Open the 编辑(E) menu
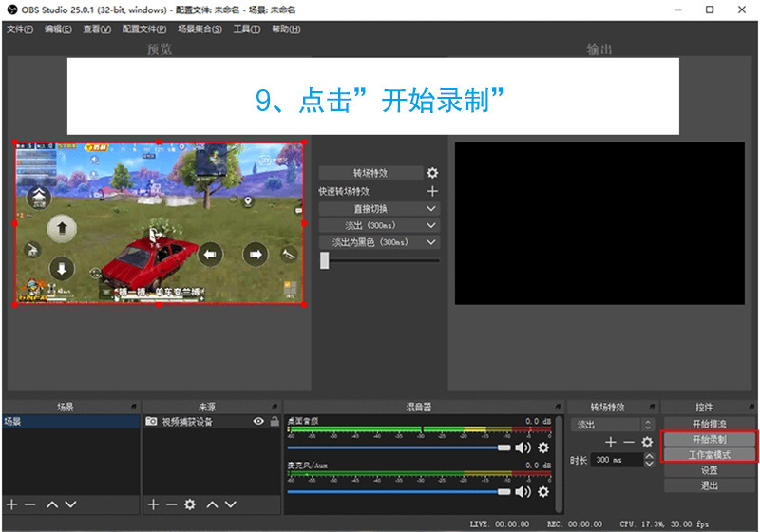The height and width of the screenshot is (532, 760). point(58,29)
